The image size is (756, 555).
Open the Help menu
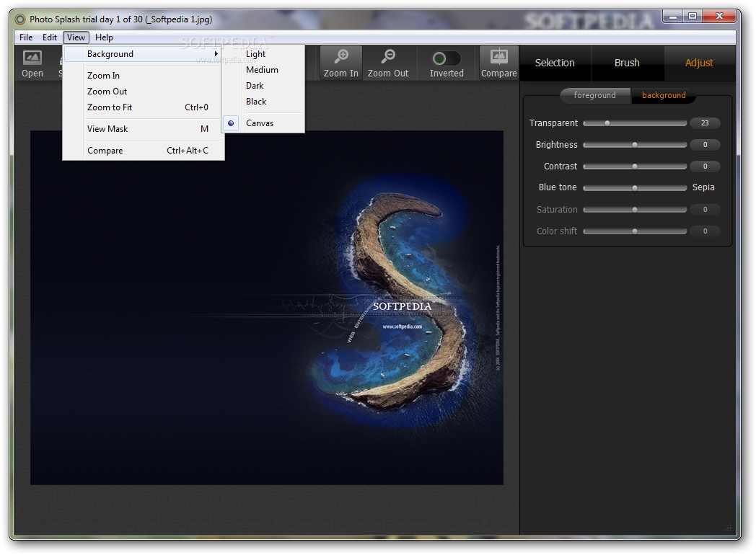pos(104,37)
